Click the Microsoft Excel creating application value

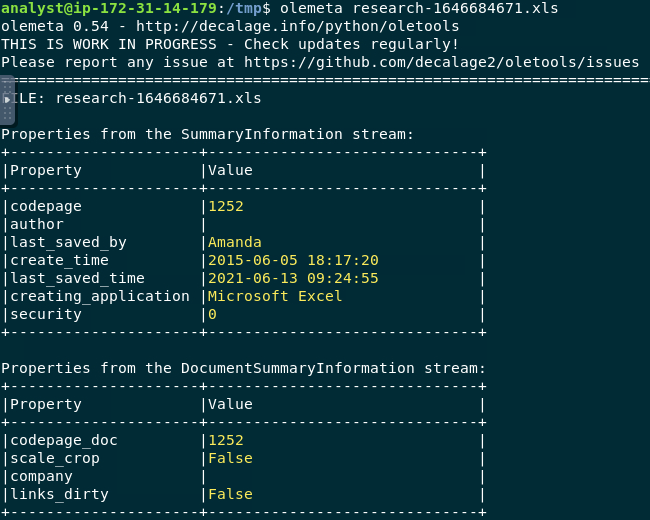click(x=275, y=296)
